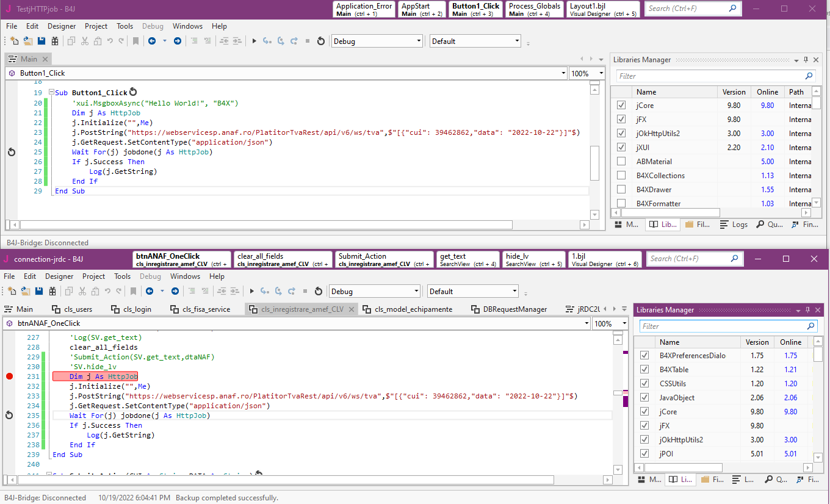830x504 pixels.
Task: Open Designer menu in TestjHTTPjob window
Action: pyautogui.click(x=62, y=26)
